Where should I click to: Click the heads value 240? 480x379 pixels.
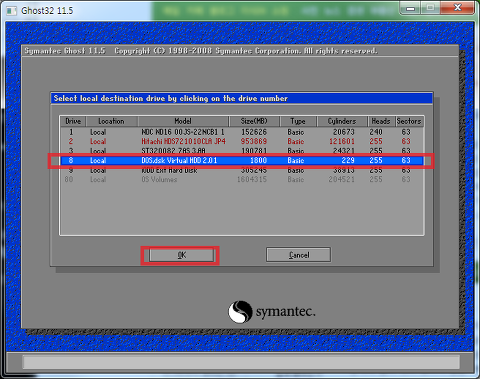pyautogui.click(x=376, y=132)
